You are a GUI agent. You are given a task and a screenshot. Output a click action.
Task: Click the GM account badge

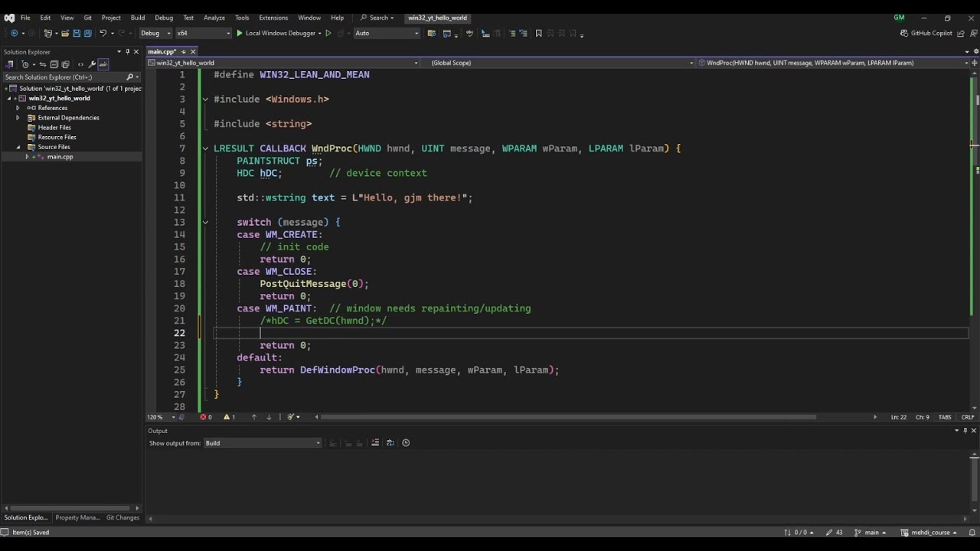pyautogui.click(x=899, y=18)
